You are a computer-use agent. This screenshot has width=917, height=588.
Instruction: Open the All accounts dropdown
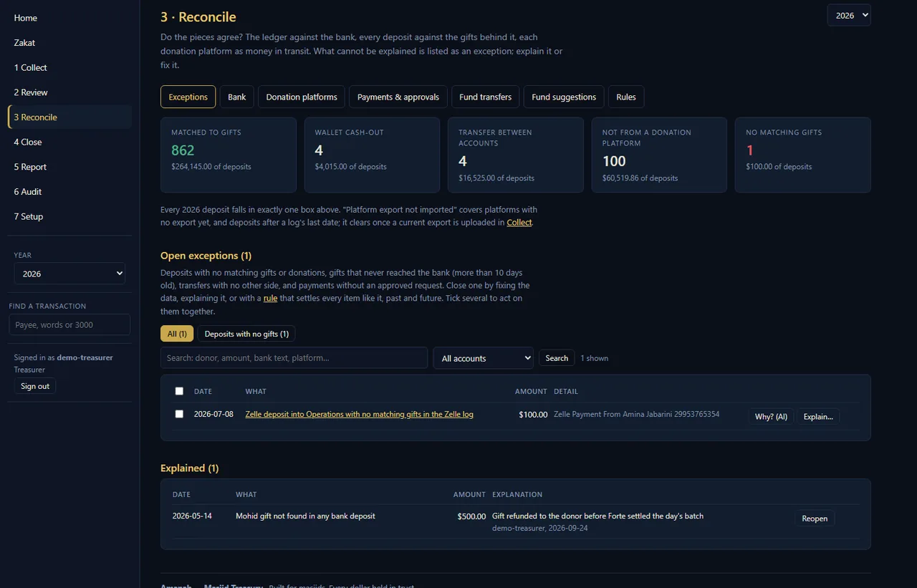(x=484, y=358)
